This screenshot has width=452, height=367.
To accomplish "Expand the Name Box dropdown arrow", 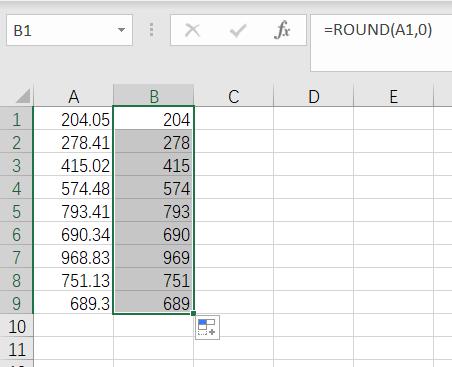I will click(x=121, y=30).
